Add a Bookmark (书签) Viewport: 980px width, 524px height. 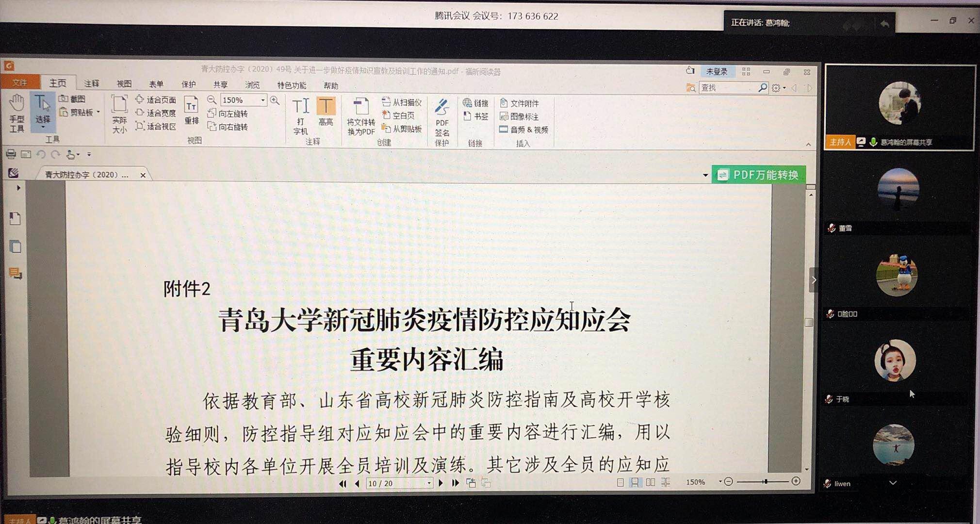click(475, 116)
